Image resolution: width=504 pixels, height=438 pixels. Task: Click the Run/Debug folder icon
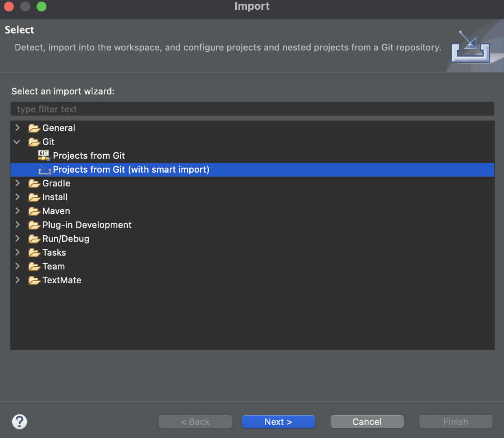point(34,239)
